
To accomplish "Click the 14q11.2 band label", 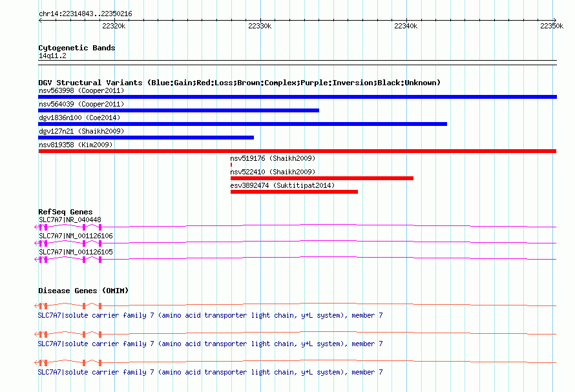I will [52, 56].
